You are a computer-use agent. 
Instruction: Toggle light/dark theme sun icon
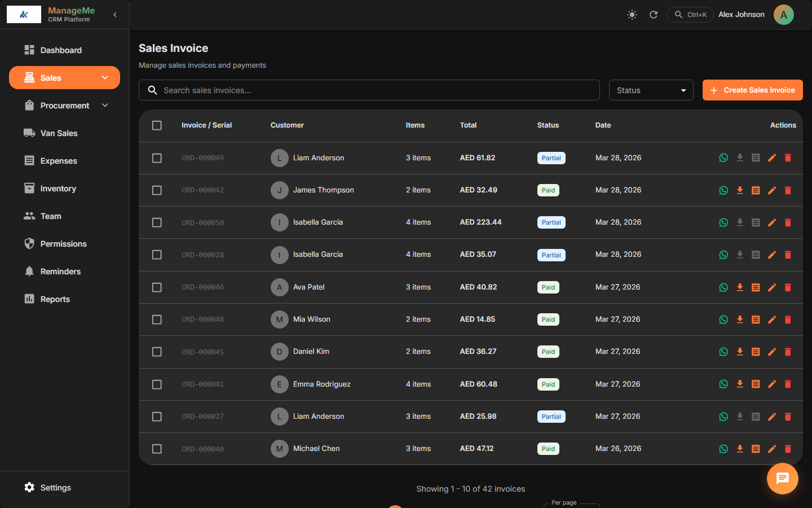point(632,15)
